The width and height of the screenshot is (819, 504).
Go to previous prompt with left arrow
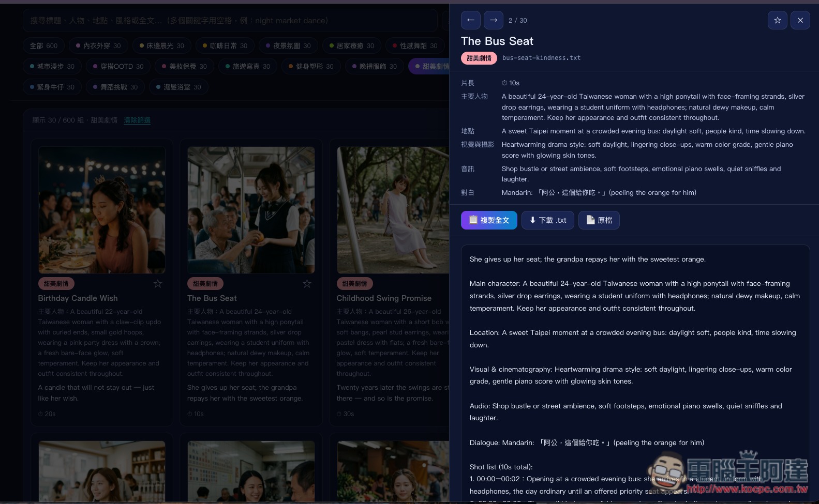pos(470,20)
